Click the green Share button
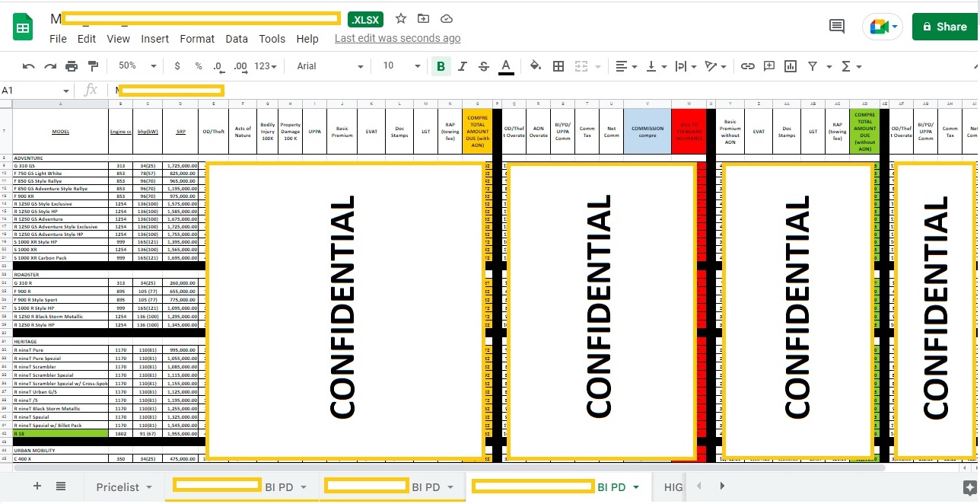This screenshot has width=980, height=504. (944, 27)
